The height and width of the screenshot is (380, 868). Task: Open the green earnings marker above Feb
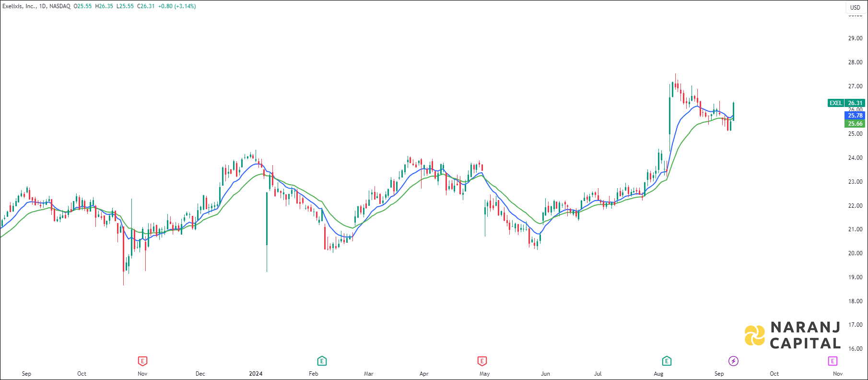[x=322, y=361]
